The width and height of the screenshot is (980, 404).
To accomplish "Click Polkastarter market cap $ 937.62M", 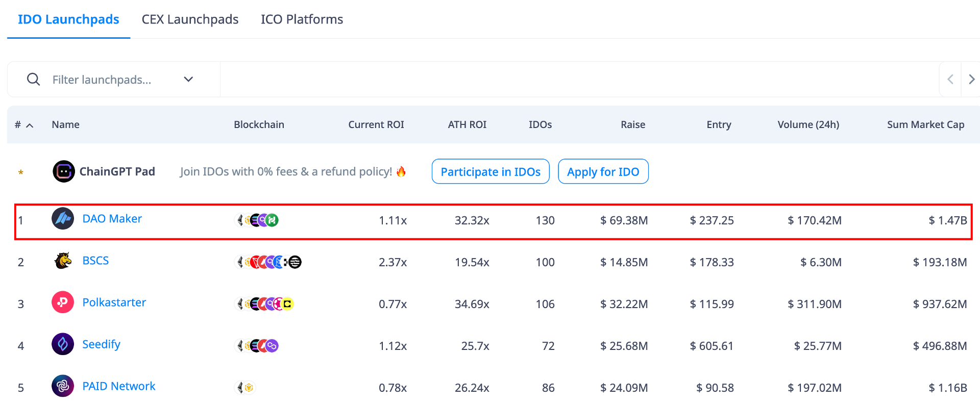I will [x=940, y=304].
